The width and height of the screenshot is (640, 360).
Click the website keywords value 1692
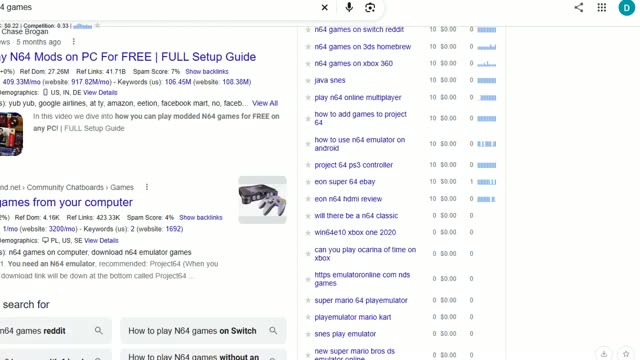pos(174,229)
